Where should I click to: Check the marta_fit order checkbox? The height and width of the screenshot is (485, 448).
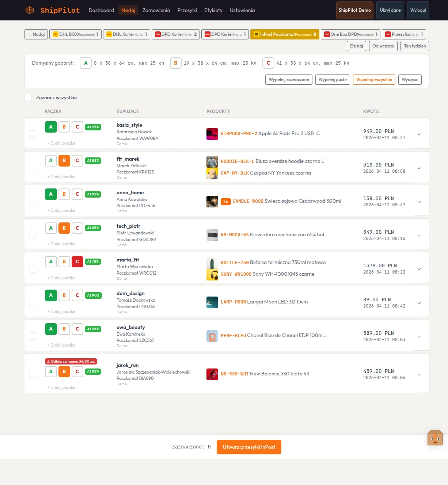tap(33, 269)
